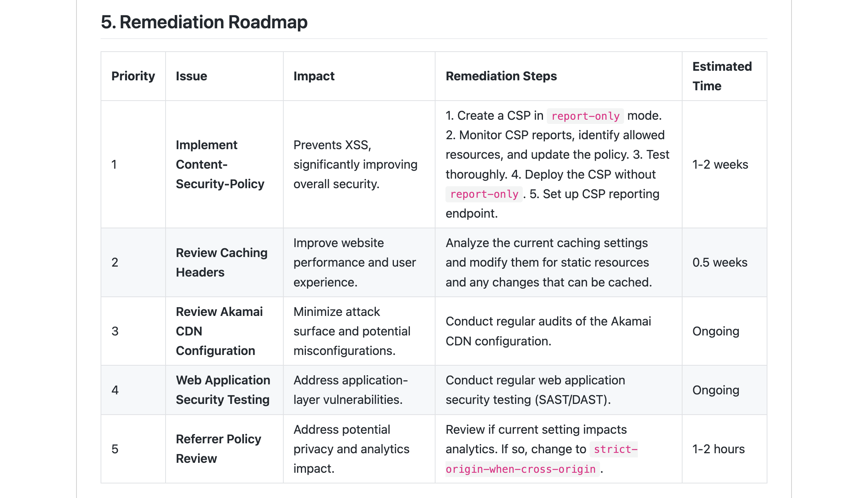Select "Review Akamai CDN Configuration" issue cell
This screenshot has width=868, height=498.
coord(219,331)
